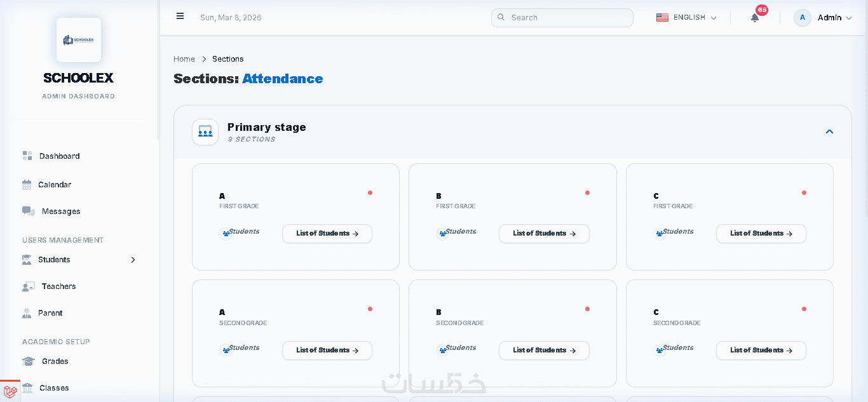The image size is (868, 402).
Task: Open the notifications bell
Action: coord(755,18)
